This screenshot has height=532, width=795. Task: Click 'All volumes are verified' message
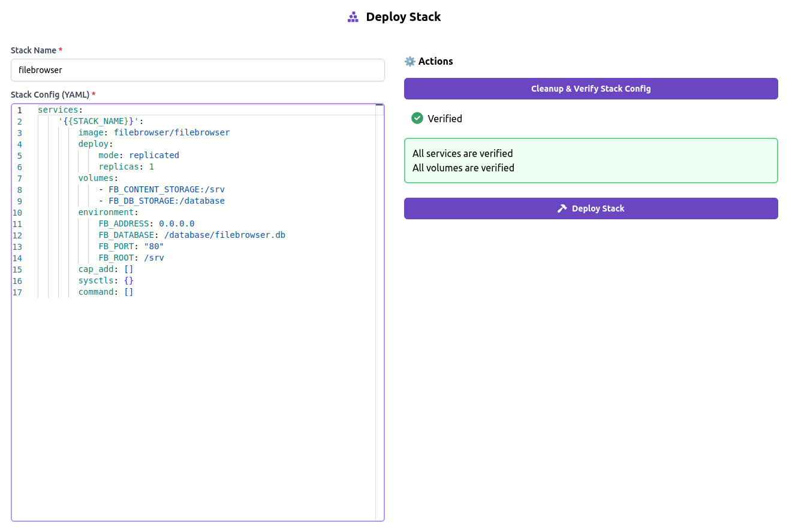click(463, 168)
